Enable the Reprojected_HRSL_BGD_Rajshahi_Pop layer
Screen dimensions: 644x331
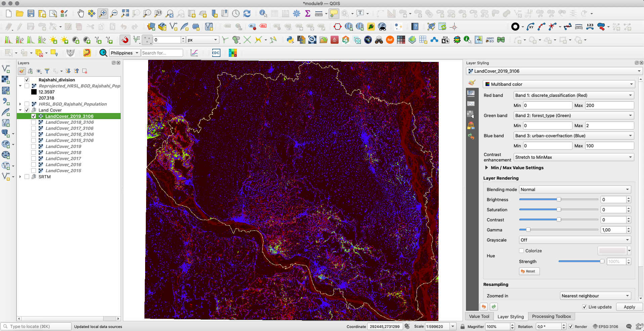[x=27, y=86]
